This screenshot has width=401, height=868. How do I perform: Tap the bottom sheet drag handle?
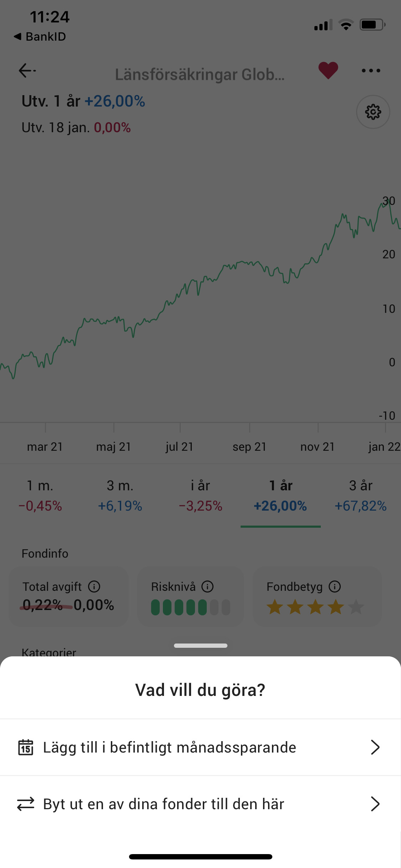200,646
